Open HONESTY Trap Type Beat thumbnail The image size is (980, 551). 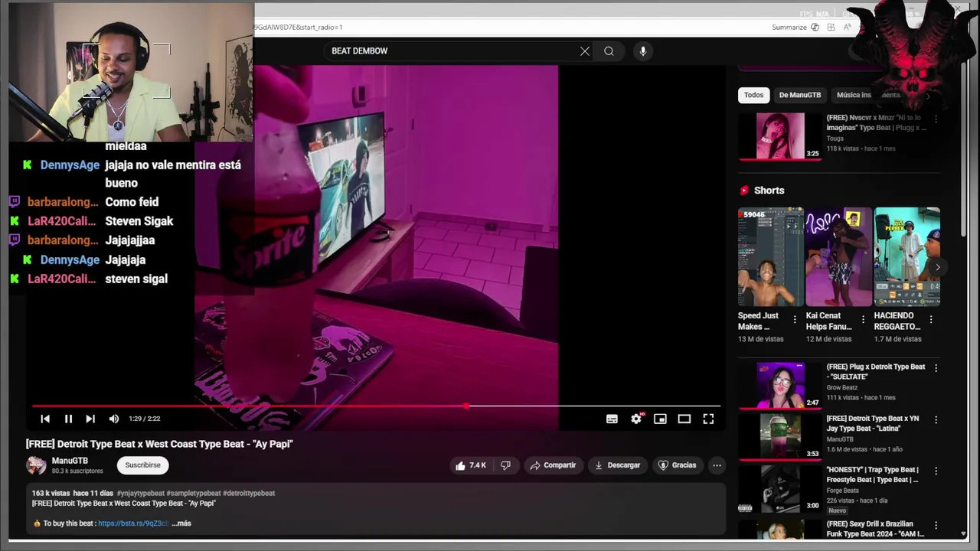click(780, 488)
